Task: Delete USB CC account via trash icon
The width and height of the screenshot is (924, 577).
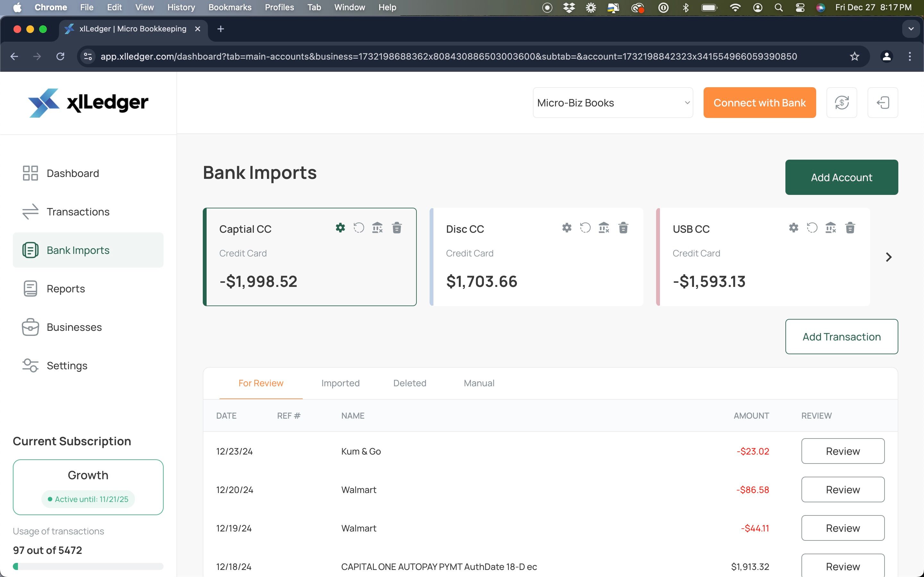Action: click(850, 228)
